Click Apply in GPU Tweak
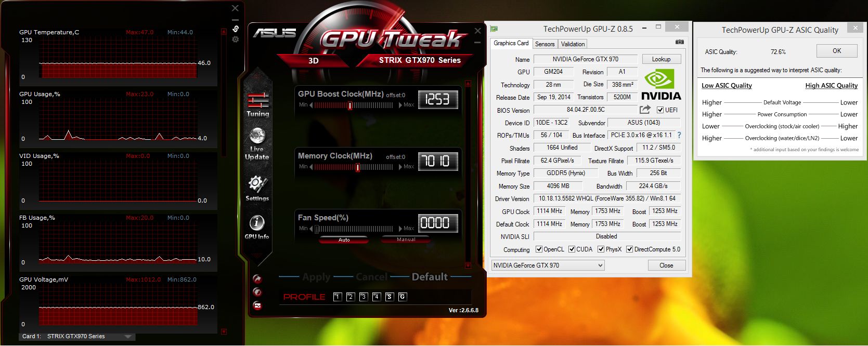The height and width of the screenshot is (346, 868). point(316,277)
